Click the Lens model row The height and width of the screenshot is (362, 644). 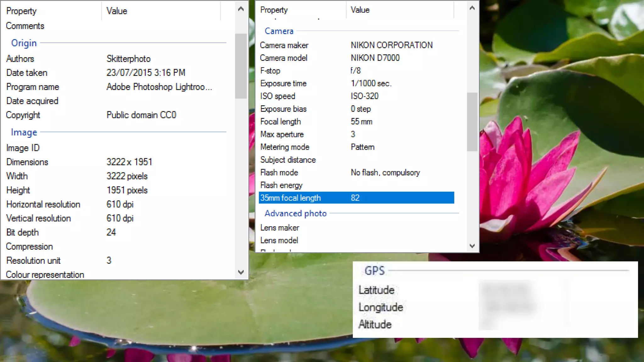coord(279,240)
